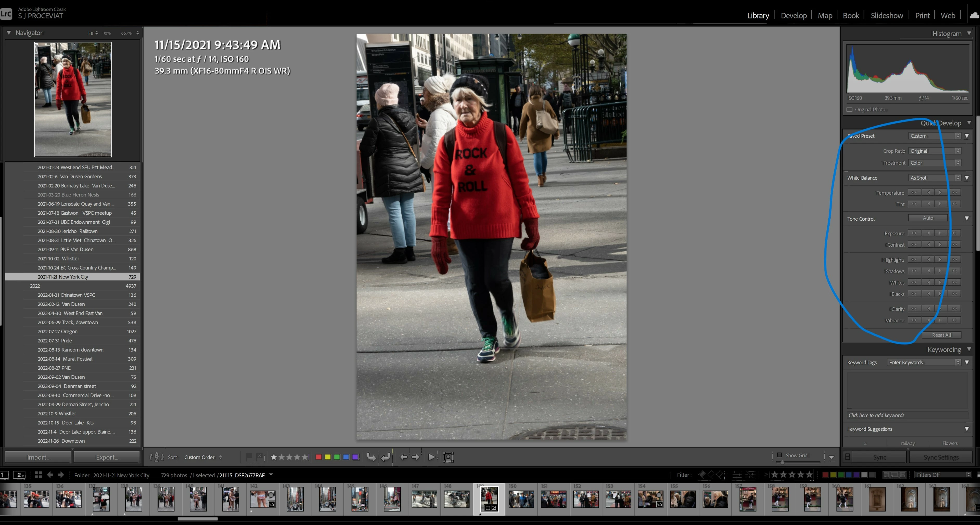The height and width of the screenshot is (525, 980).
Task: Open the face detection people view icon
Action: tap(449, 457)
